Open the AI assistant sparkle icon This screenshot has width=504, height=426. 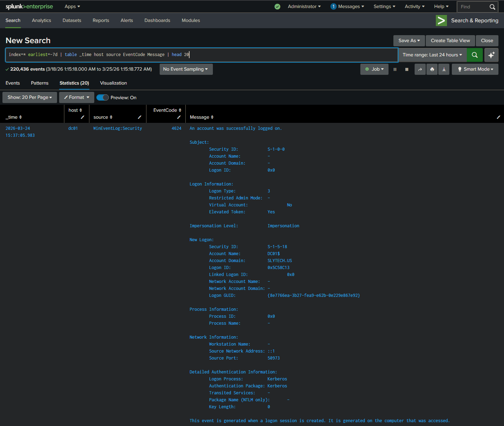[491, 55]
